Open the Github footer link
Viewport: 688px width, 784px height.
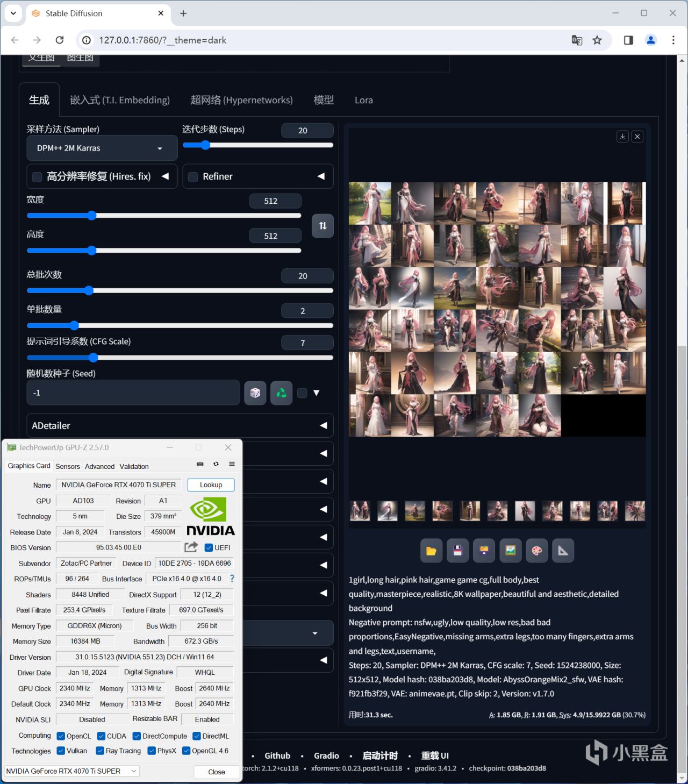pyautogui.click(x=277, y=756)
